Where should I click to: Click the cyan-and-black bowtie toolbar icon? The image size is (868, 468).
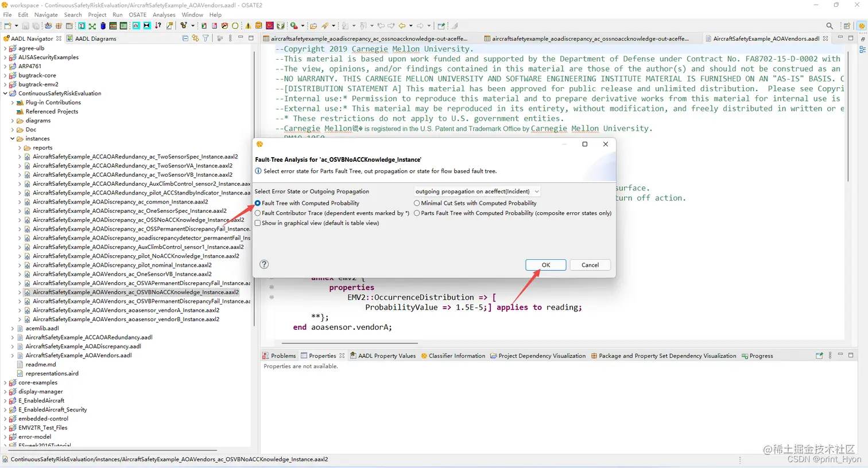147,26
